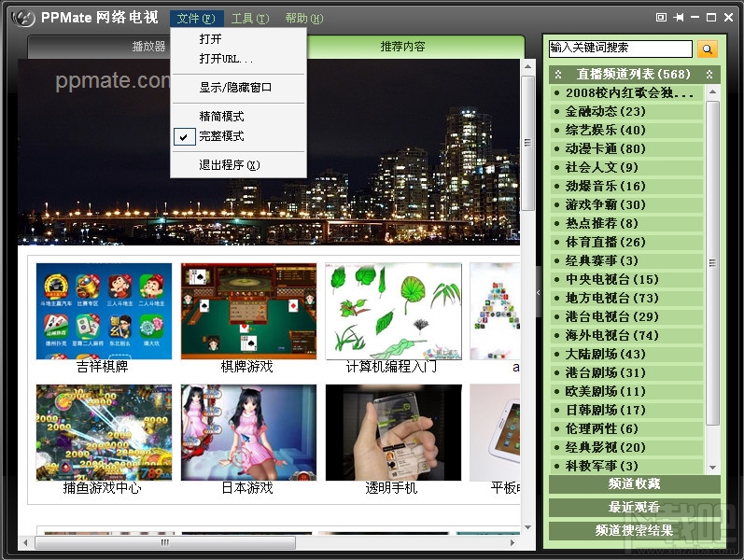The height and width of the screenshot is (560, 744).
Task: Open the 文件 (F) menu
Action: click(x=196, y=19)
